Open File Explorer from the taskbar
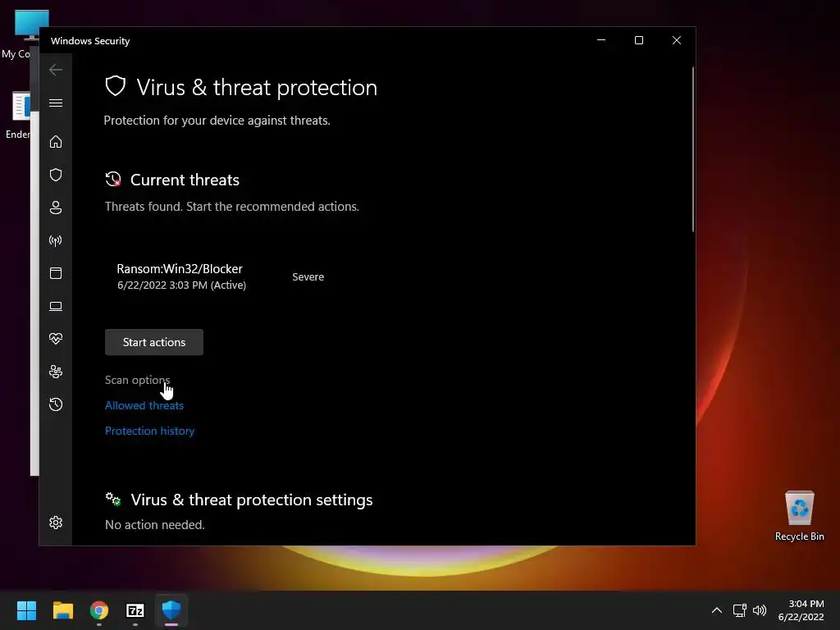Viewport: 840px width, 630px height. click(x=62, y=610)
